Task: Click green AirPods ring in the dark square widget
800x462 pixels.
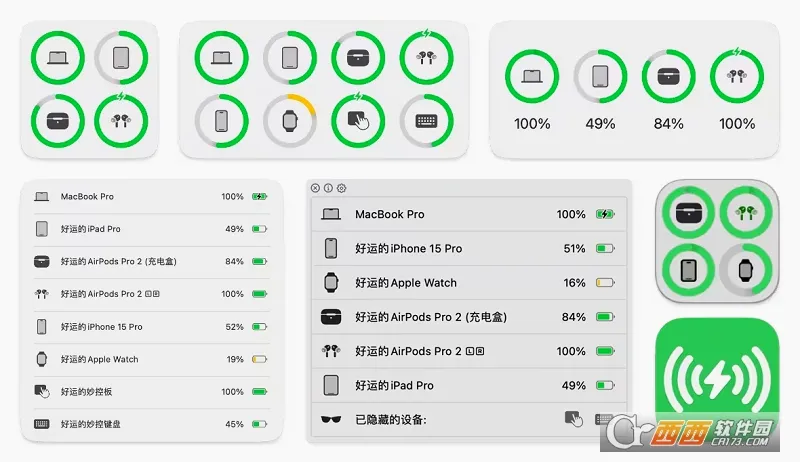Action: 746,212
